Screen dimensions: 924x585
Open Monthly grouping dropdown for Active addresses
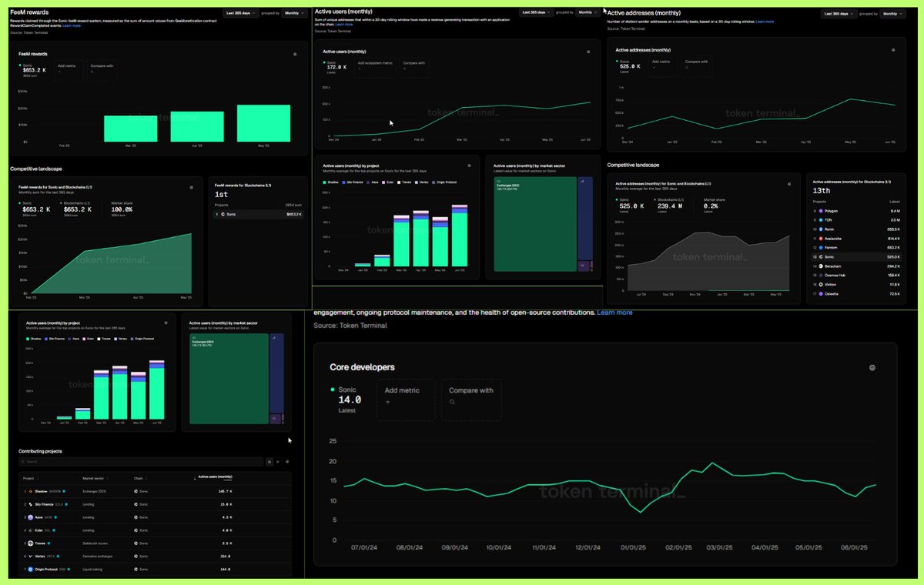(x=892, y=13)
